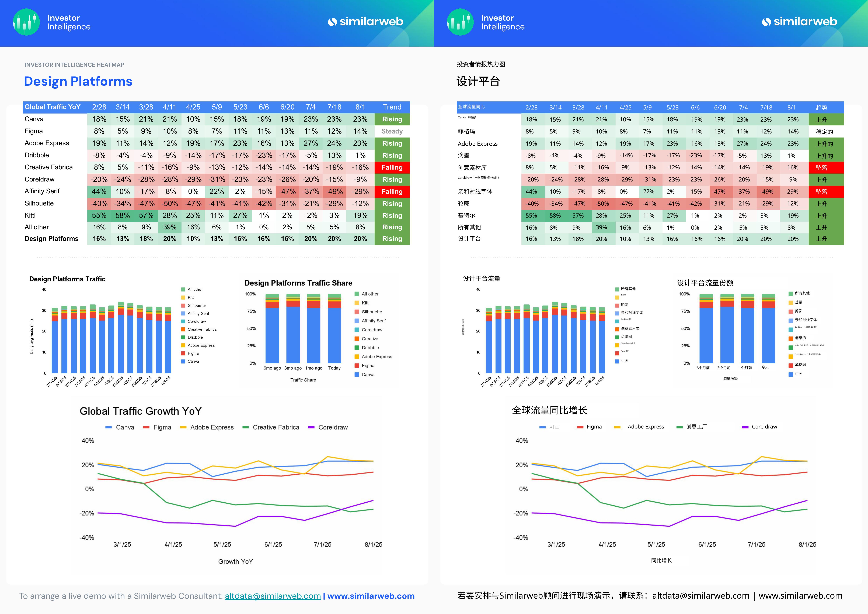The image size is (868, 614).
Task: Click the Design Platforms blue heading
Action: pos(78,81)
